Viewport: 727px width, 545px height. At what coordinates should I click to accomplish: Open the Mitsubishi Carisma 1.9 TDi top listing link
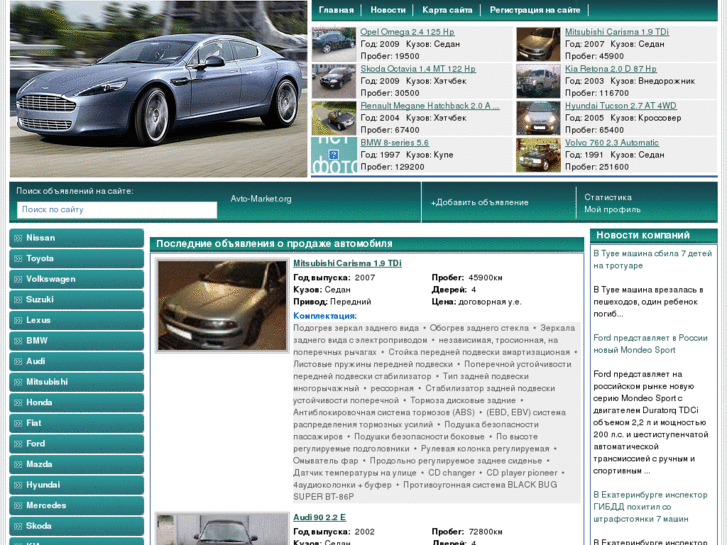[617, 32]
